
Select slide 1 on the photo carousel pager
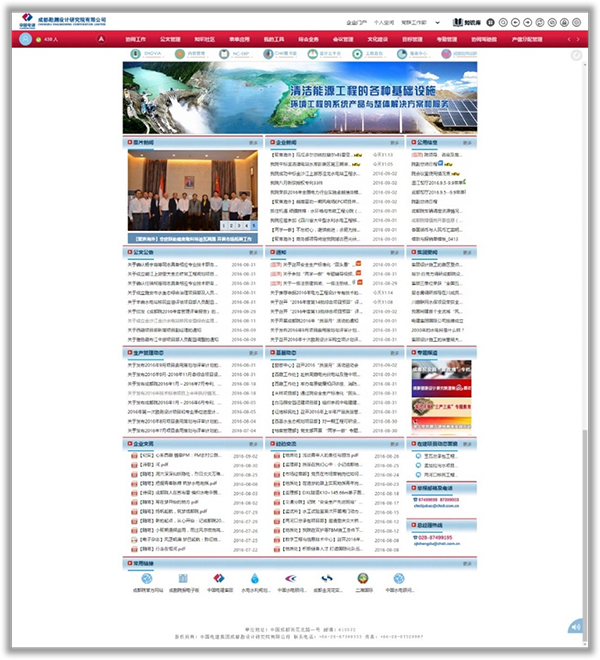tap(224, 226)
